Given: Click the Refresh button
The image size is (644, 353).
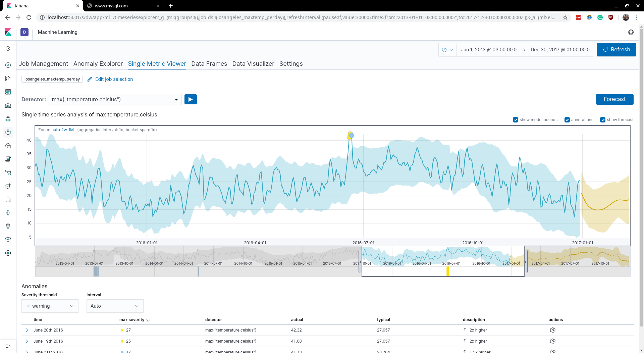Looking at the screenshot, I should pyautogui.click(x=616, y=50).
